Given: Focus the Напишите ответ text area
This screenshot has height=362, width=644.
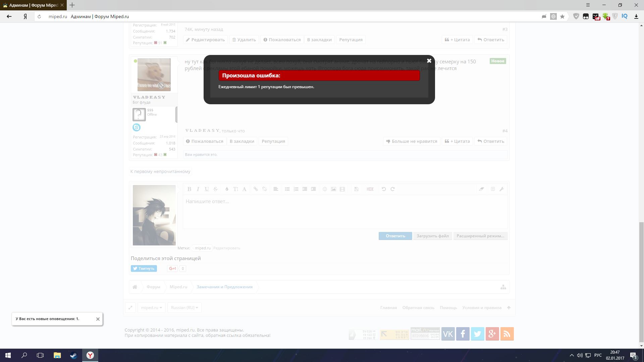Looking at the screenshot, I should (x=345, y=212).
